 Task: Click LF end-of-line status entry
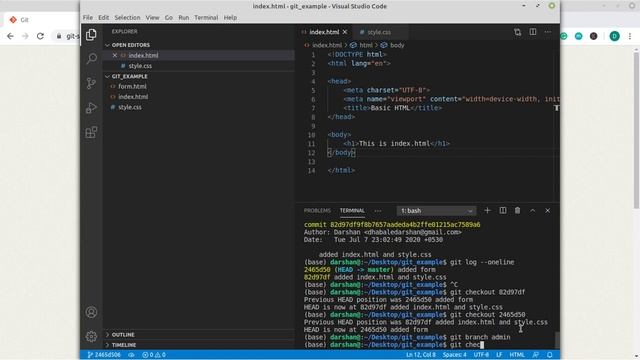click(499, 355)
